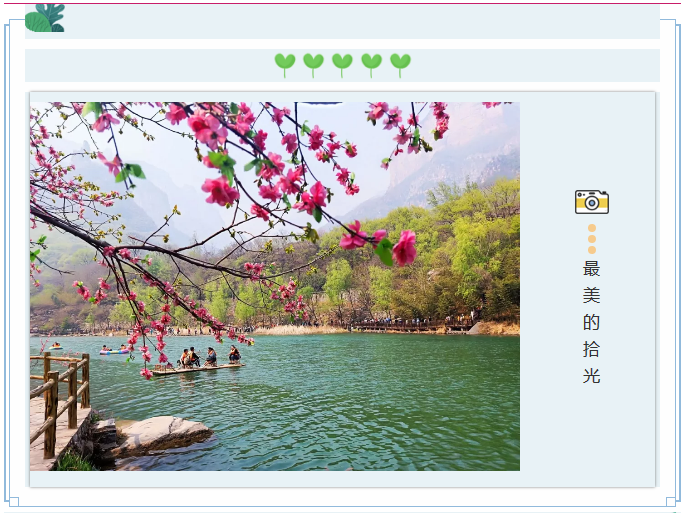The height and width of the screenshot is (513, 681).
Task: Click the green leaf decoration icon
Action: click(x=45, y=18)
